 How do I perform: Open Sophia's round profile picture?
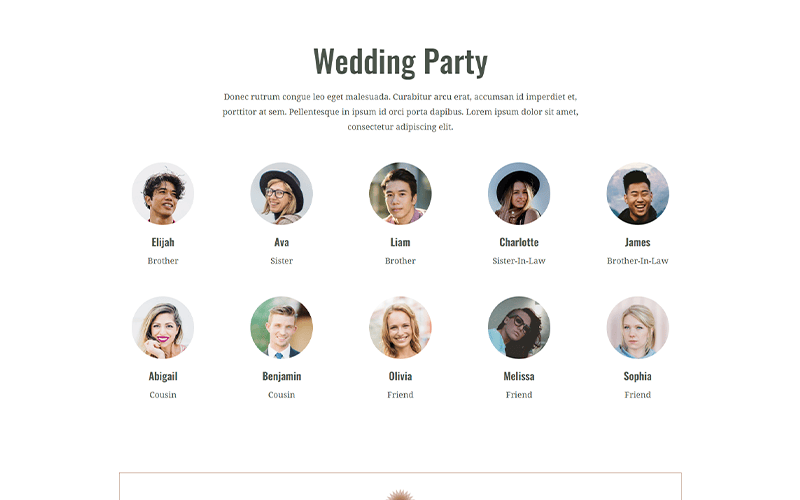(638, 328)
